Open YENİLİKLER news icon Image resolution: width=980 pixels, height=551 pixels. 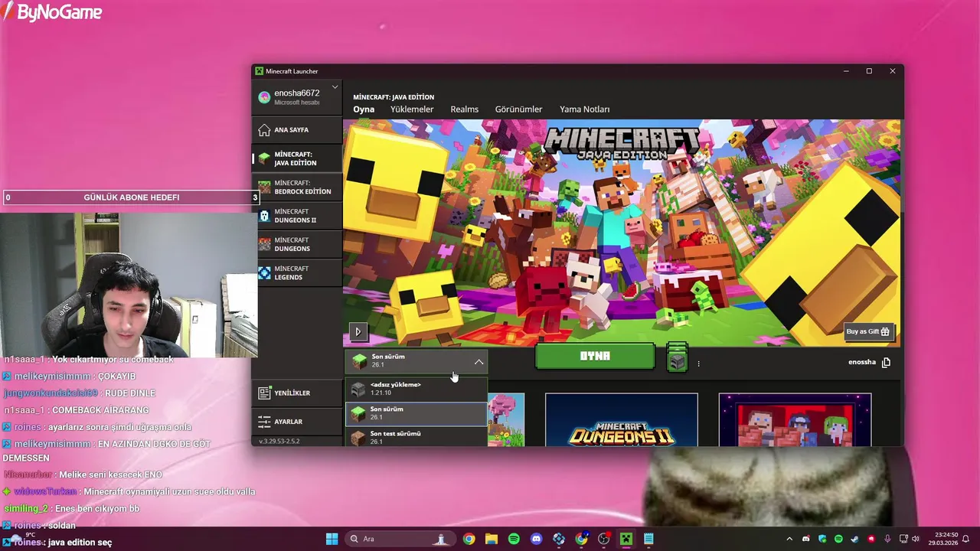tap(264, 393)
